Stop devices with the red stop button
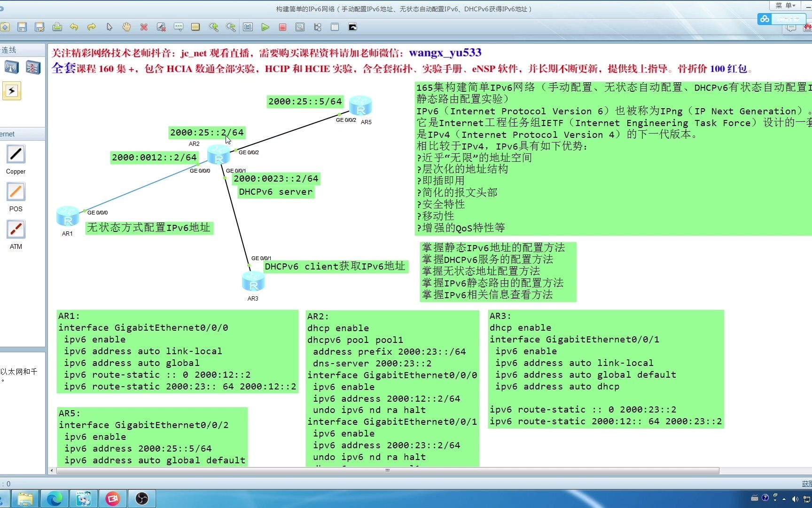 point(283,27)
